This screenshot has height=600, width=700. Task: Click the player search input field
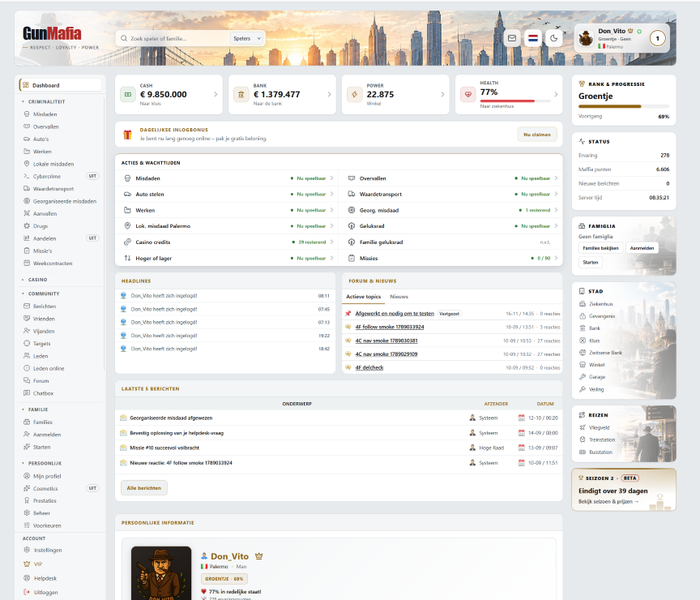coord(174,38)
